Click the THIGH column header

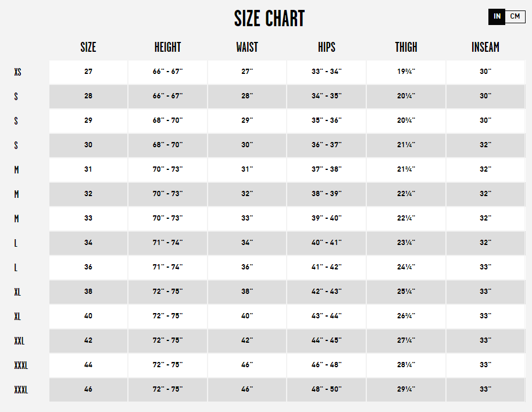(406, 47)
